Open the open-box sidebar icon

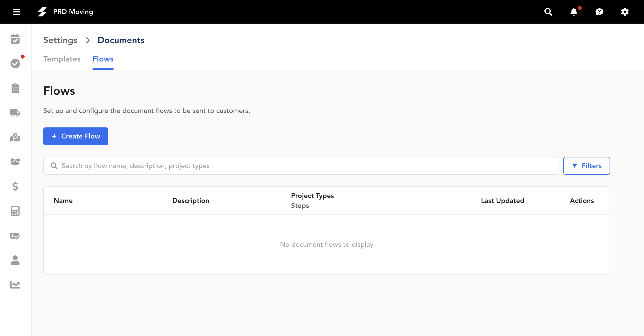[15, 162]
